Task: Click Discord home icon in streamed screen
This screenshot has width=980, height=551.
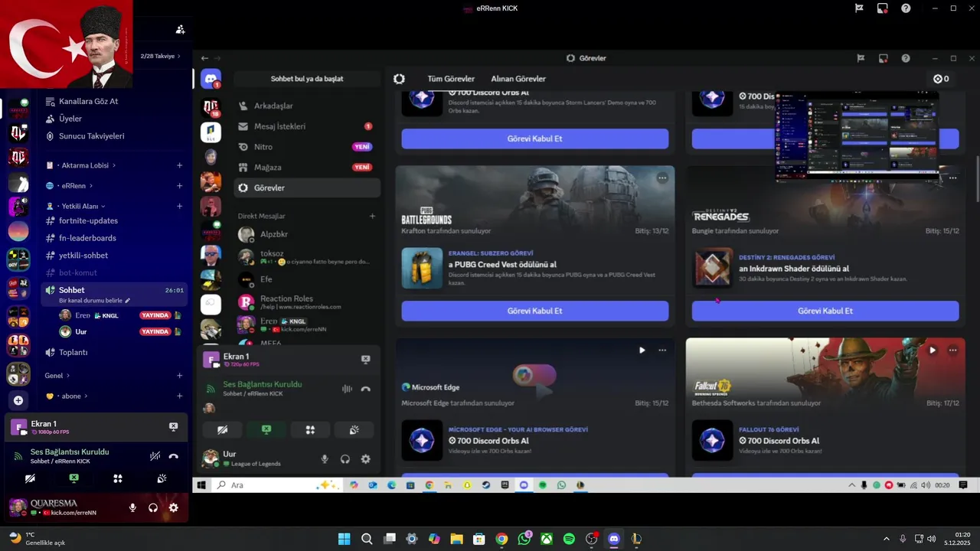Action: [211, 79]
